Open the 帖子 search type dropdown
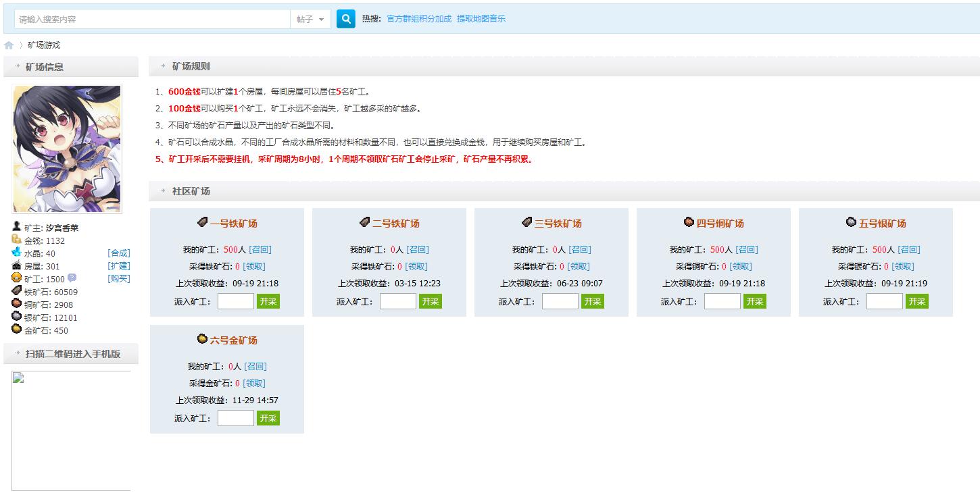Viewport: 980px width, 493px height. (310, 20)
